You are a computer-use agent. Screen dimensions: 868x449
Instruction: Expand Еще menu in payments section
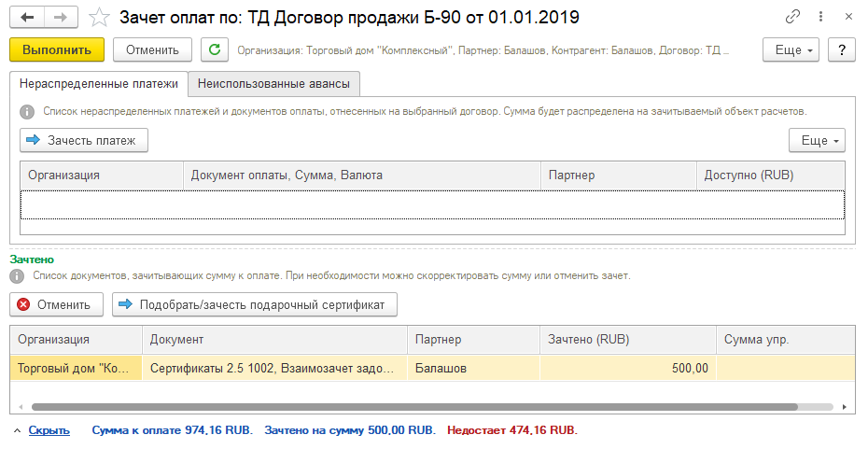817,141
